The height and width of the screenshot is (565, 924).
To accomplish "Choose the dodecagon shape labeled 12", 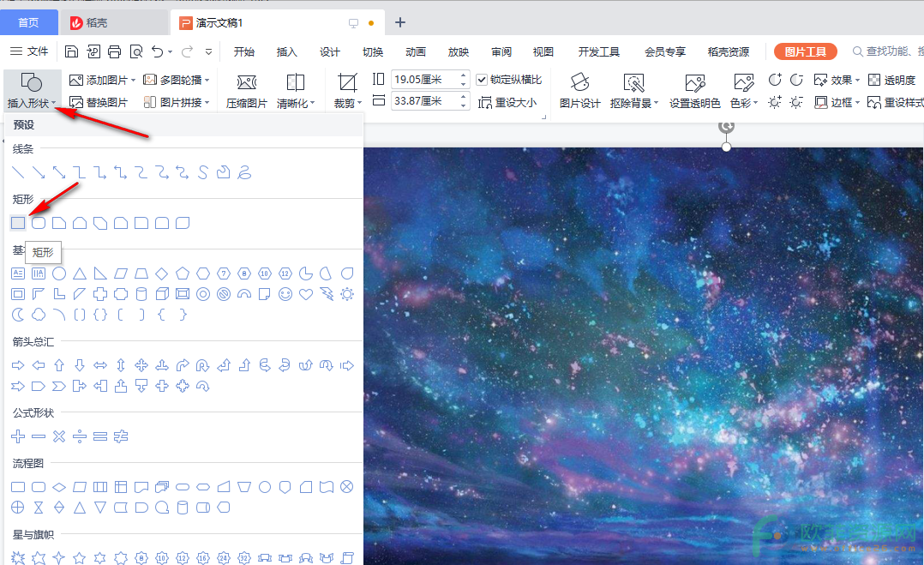I will (x=285, y=273).
